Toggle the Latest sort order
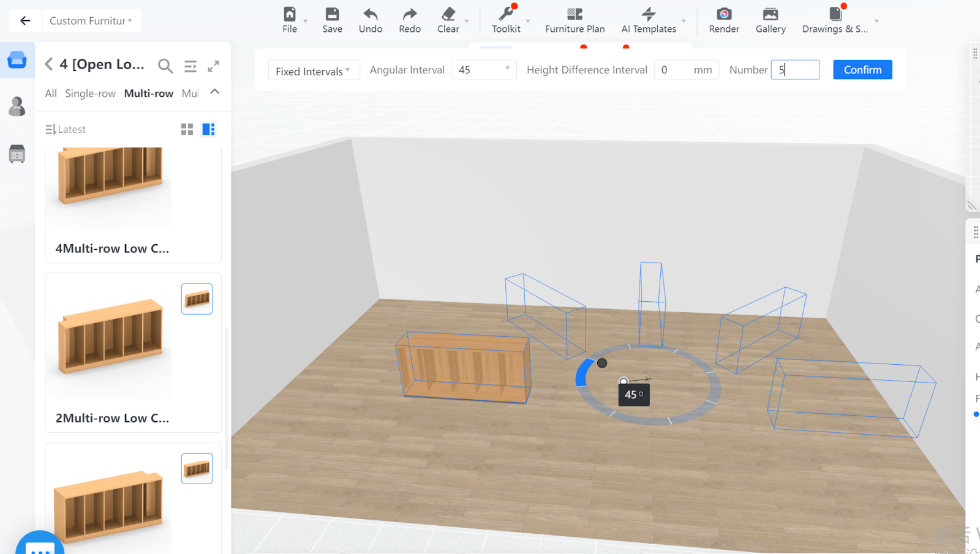 [66, 129]
